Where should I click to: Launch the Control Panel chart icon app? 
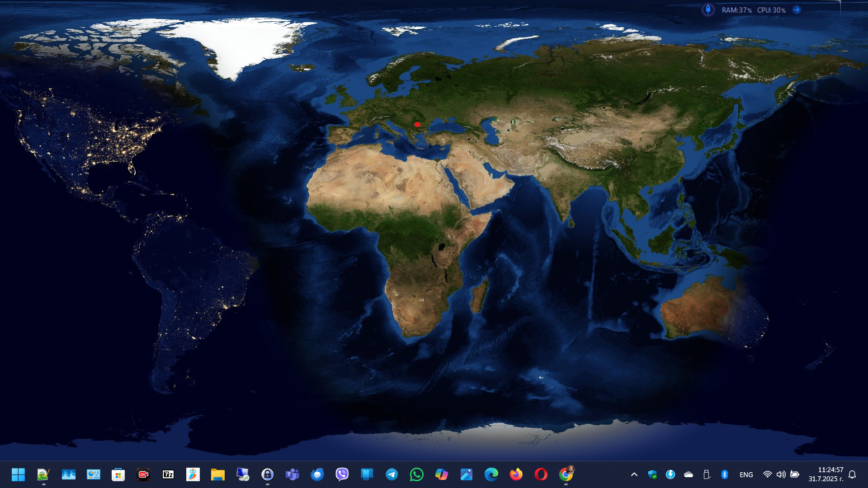(x=94, y=474)
